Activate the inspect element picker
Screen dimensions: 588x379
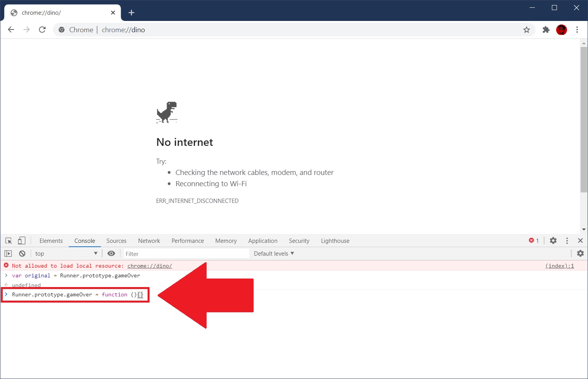click(9, 241)
